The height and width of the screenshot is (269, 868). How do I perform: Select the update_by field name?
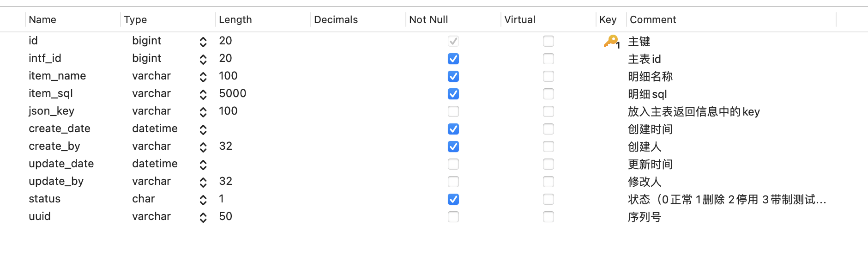(x=56, y=181)
